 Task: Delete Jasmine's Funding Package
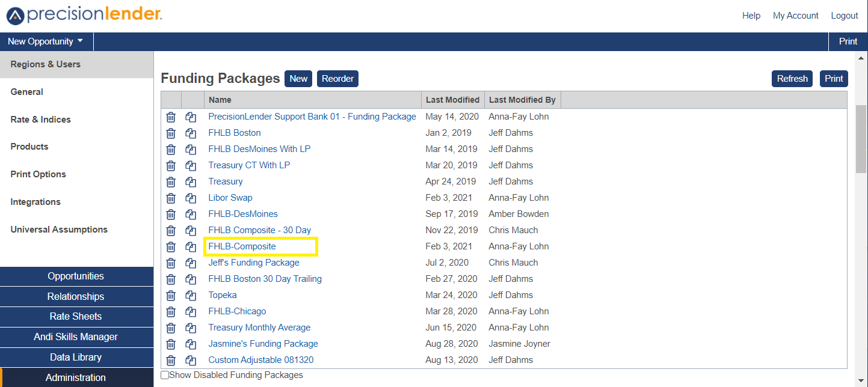[171, 344]
